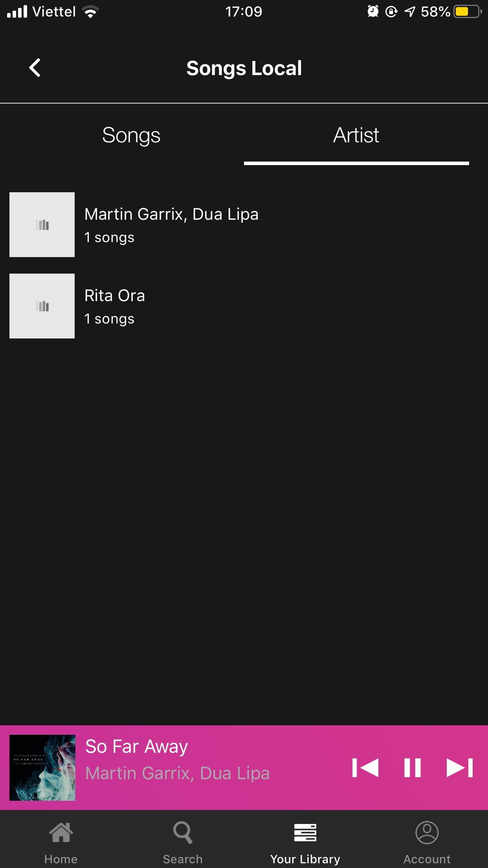
Task: Tap the back arrow icon
Action: (x=35, y=68)
